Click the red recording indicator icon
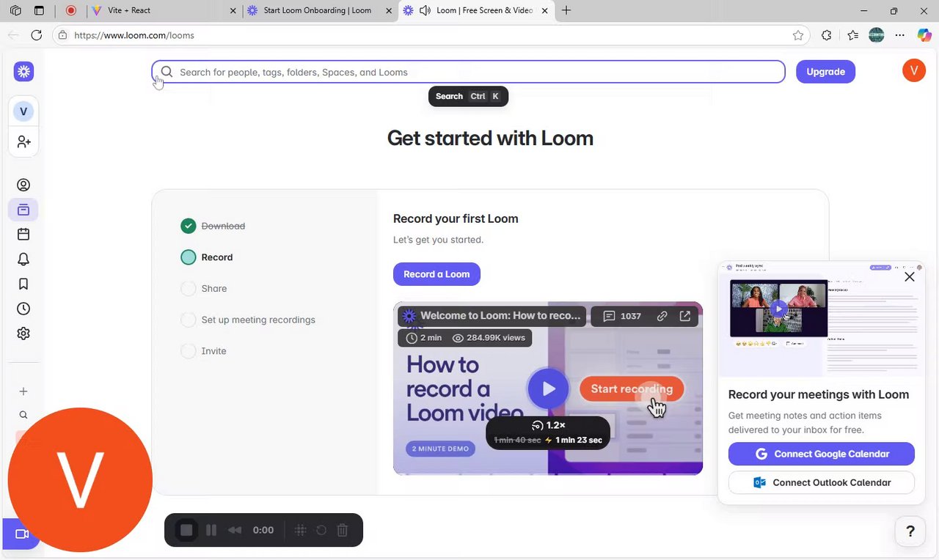Viewport: 939px width, 560px height. pos(71,10)
